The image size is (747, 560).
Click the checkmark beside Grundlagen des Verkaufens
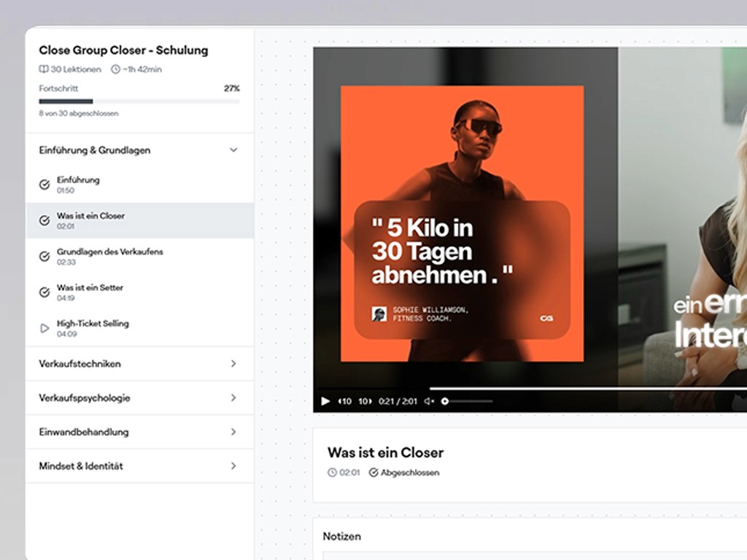44,256
